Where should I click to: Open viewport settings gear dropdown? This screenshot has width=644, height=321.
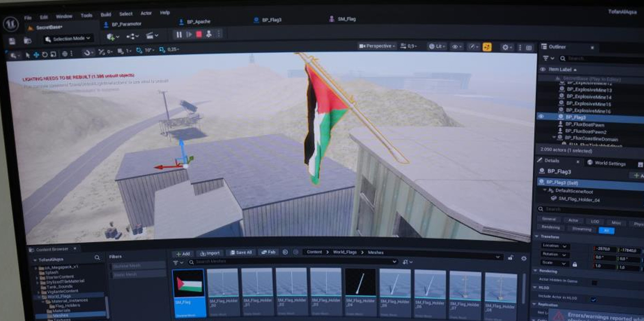(x=507, y=47)
